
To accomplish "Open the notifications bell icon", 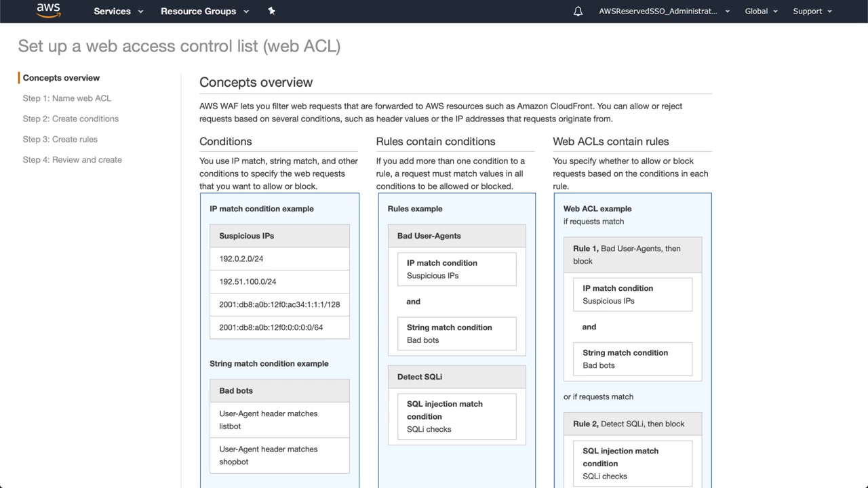I will (578, 12).
